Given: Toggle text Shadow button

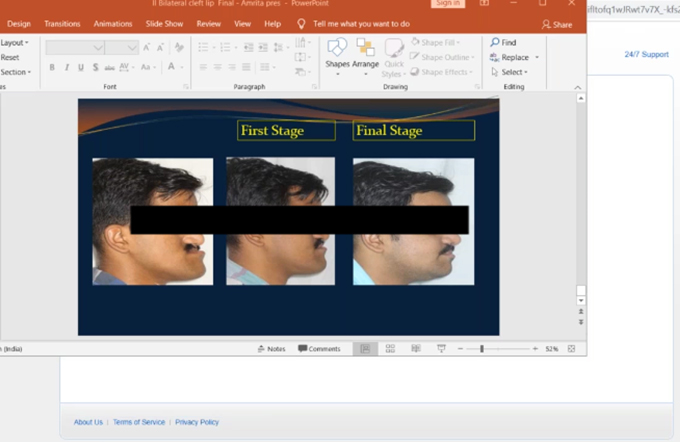Looking at the screenshot, I should pos(95,67).
